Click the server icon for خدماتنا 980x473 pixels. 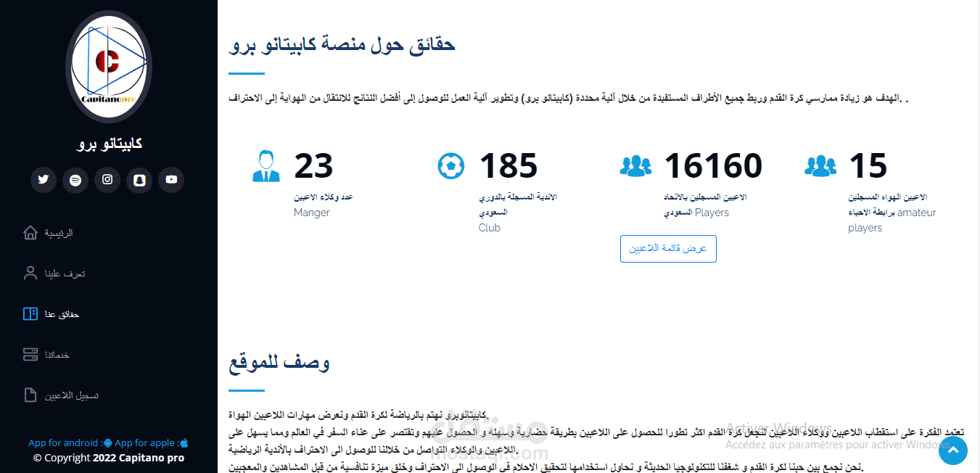pyautogui.click(x=30, y=355)
